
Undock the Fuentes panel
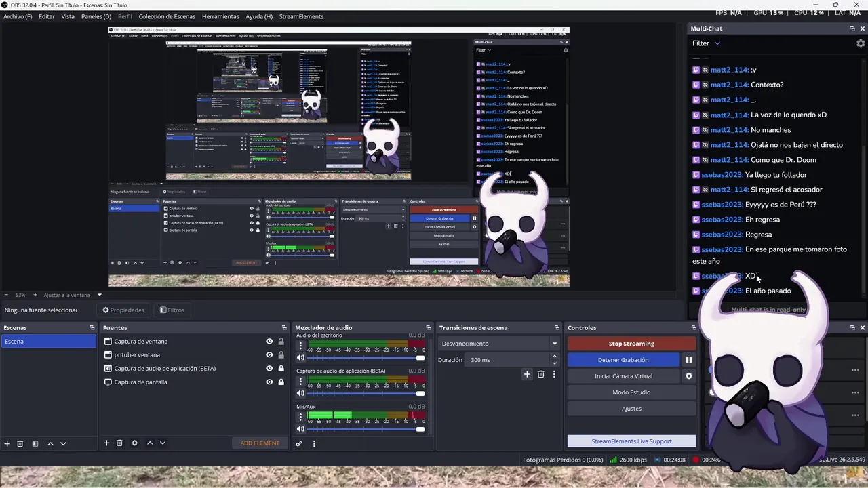click(285, 327)
